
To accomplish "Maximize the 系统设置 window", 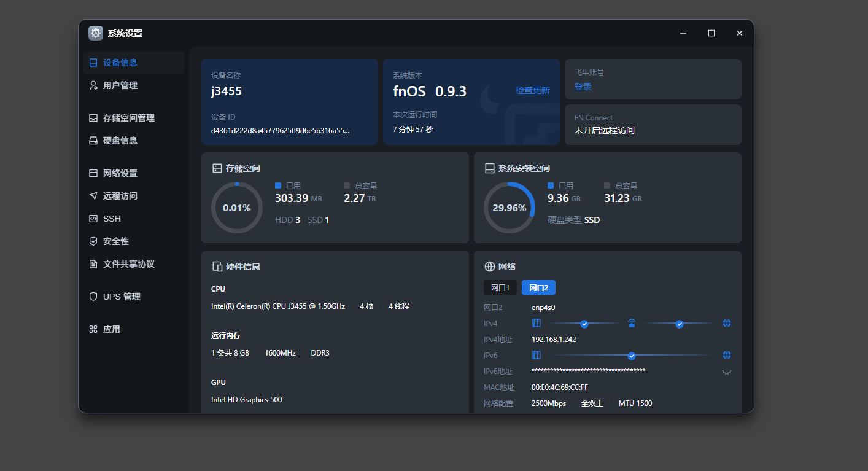I will click(x=711, y=33).
